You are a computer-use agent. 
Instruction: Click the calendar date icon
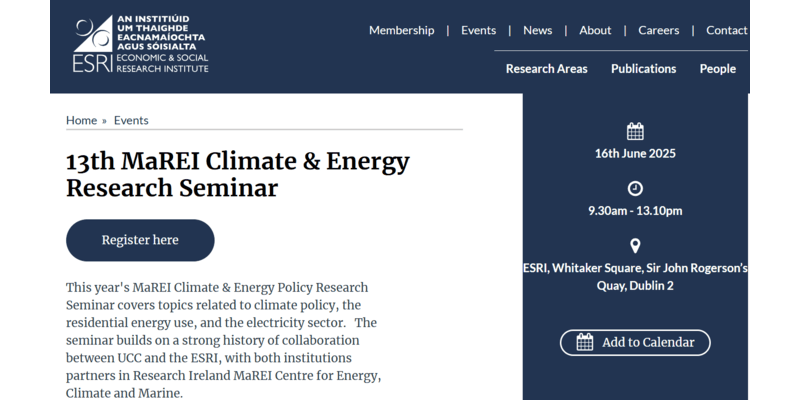click(x=635, y=131)
